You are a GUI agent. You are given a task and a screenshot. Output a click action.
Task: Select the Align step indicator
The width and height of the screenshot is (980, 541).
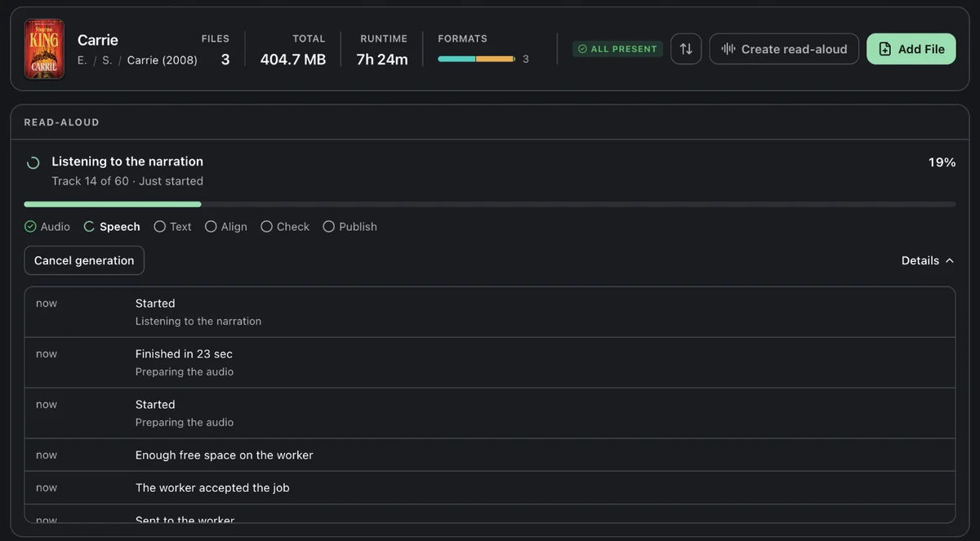[226, 227]
